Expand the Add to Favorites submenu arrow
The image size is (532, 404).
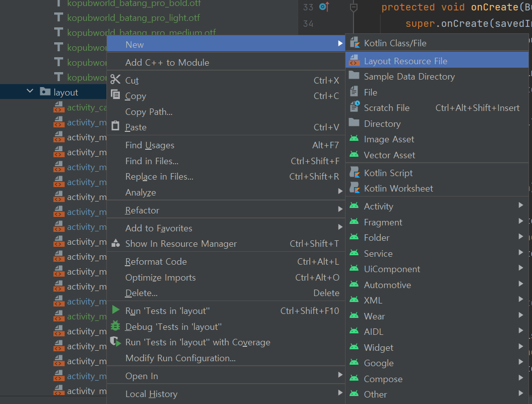tap(340, 227)
